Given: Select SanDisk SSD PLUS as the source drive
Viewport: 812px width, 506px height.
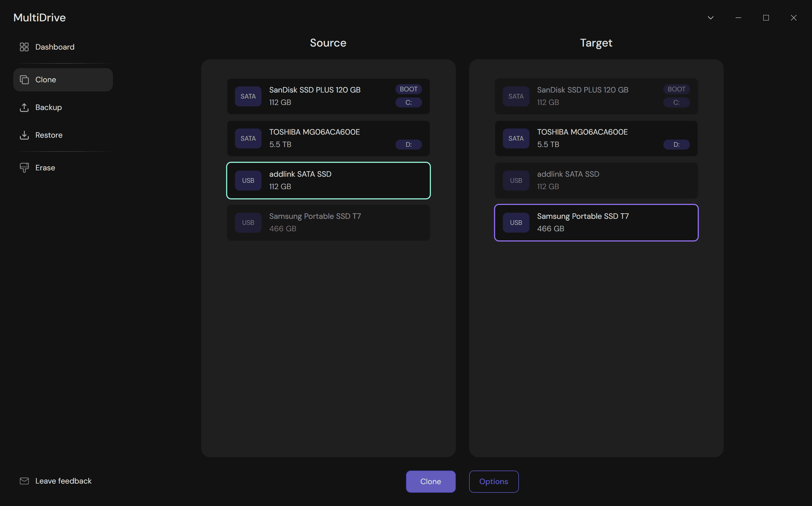Looking at the screenshot, I should coord(328,96).
